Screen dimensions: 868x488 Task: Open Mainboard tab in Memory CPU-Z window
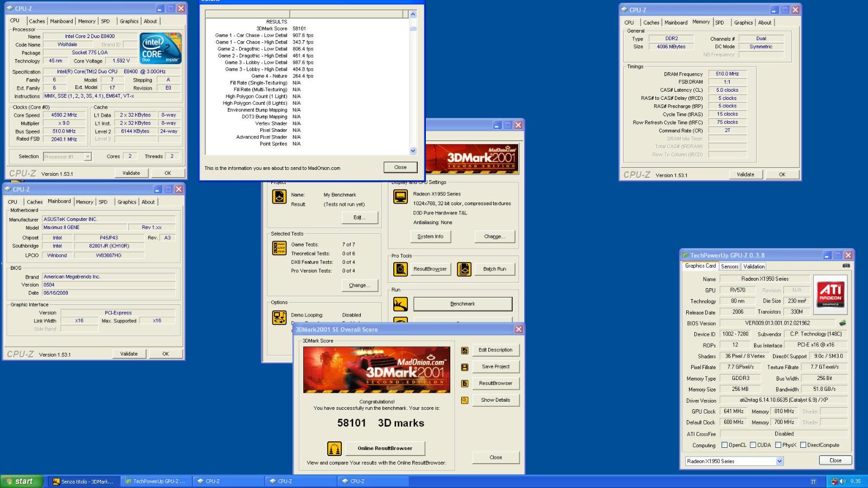pos(676,23)
